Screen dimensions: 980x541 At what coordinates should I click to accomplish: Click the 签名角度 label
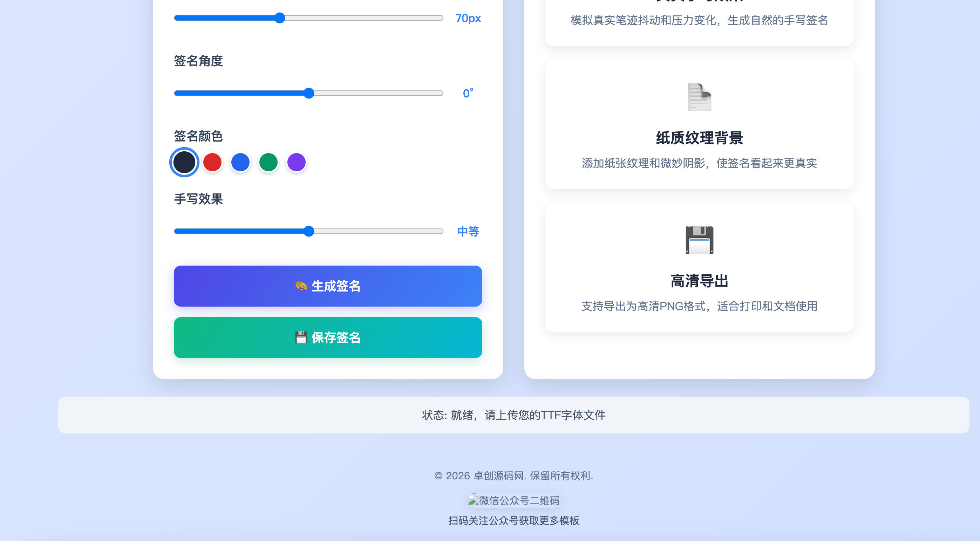[x=198, y=61]
